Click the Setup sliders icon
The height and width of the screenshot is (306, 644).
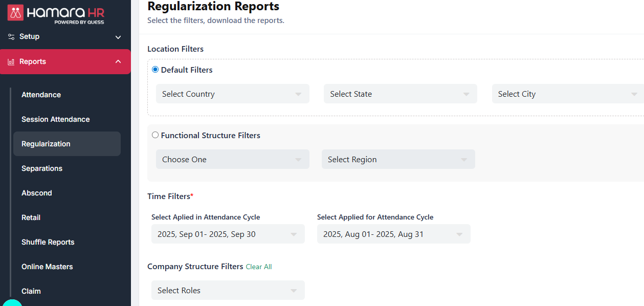click(11, 37)
